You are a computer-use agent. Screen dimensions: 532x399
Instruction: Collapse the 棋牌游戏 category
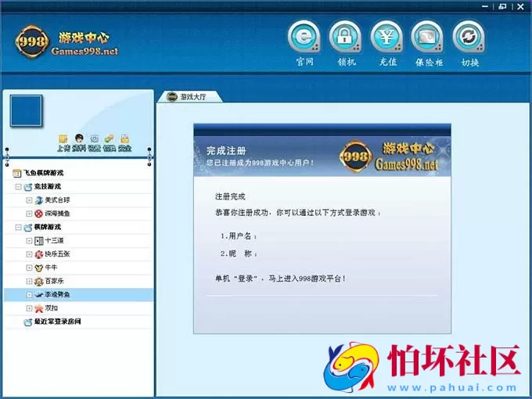point(18,228)
